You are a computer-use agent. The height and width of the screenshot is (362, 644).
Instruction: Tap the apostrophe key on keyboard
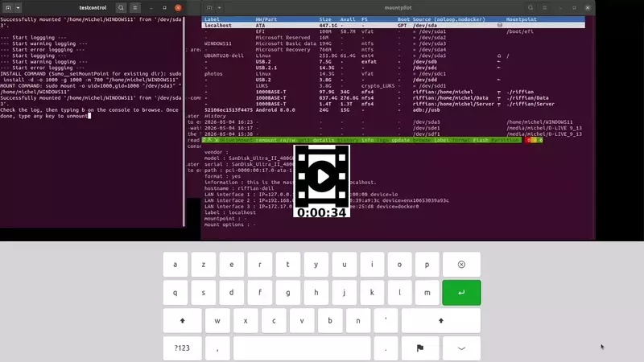pyautogui.click(x=386, y=320)
